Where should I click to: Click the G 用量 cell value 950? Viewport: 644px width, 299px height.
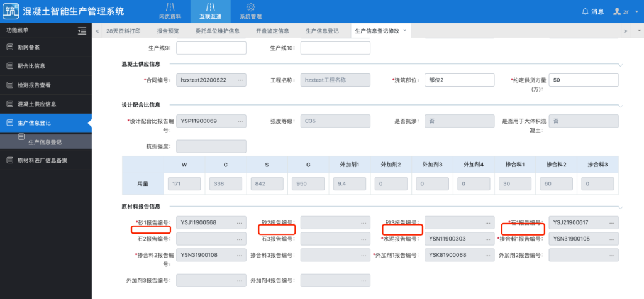308,184
